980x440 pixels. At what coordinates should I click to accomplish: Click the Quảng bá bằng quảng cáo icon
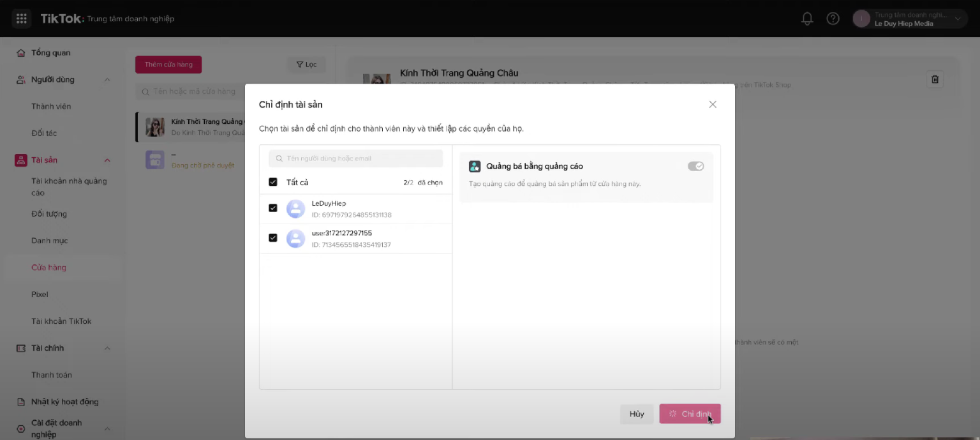tap(475, 166)
